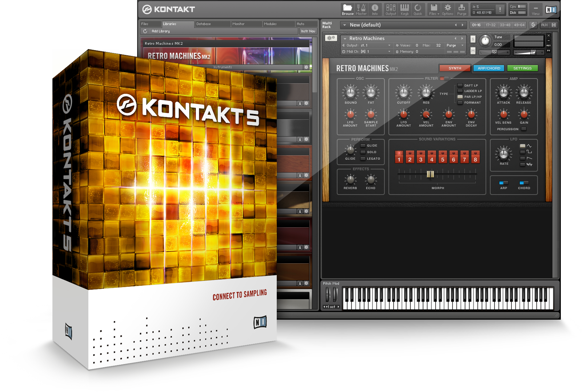Open the Output mixer icon
The height and width of the screenshot is (392, 583).
point(391,9)
